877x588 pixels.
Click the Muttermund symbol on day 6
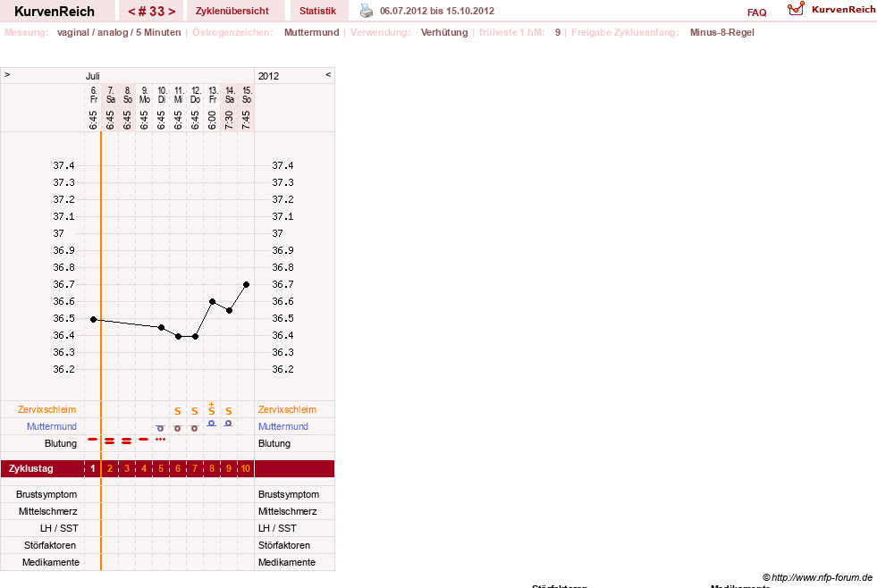pos(178,428)
